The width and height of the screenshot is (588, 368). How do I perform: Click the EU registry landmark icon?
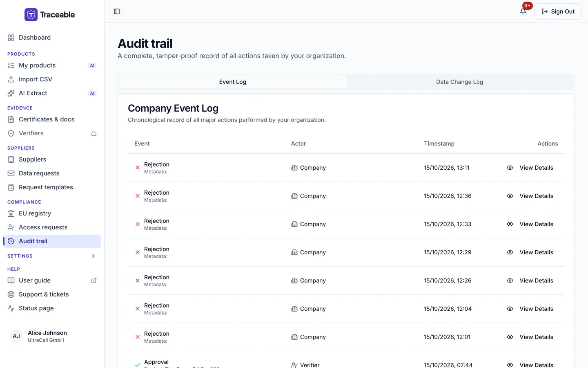(x=11, y=213)
